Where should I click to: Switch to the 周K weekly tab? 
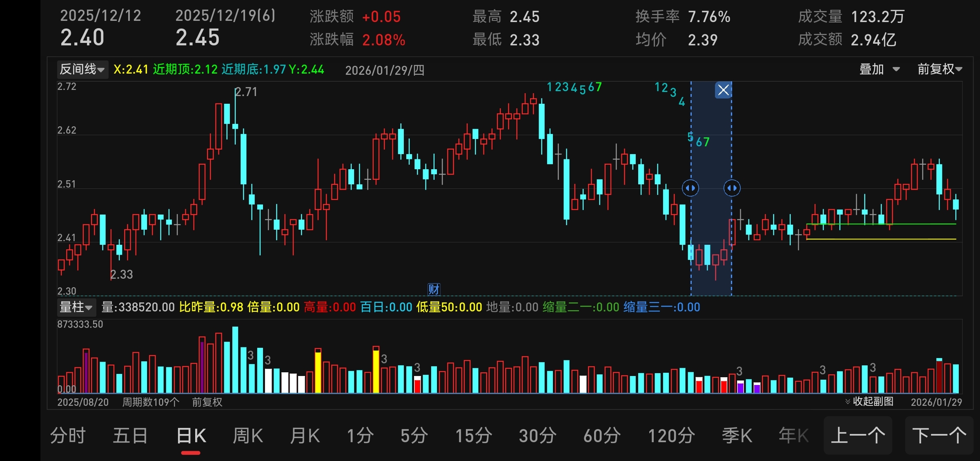(247, 436)
